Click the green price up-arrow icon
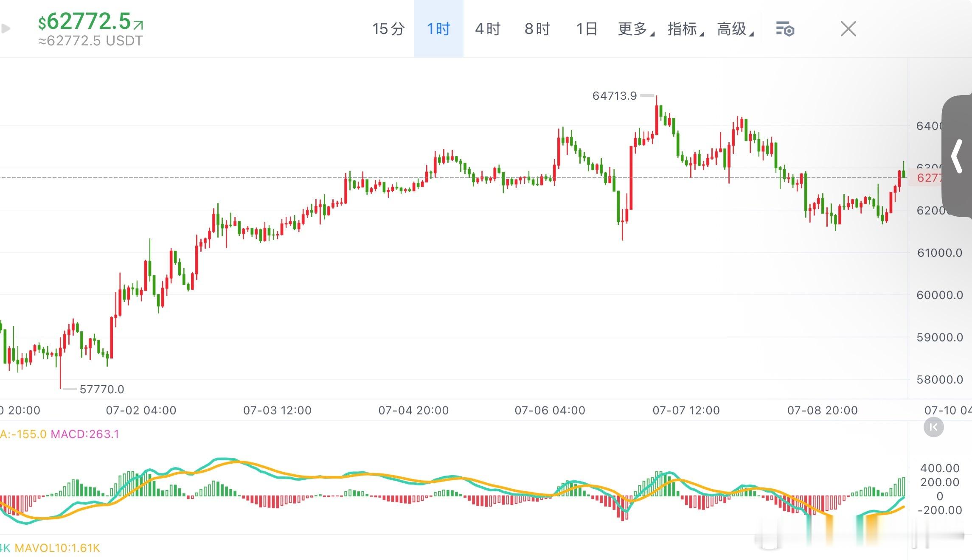Screen dimensions: 972x560 138,25
